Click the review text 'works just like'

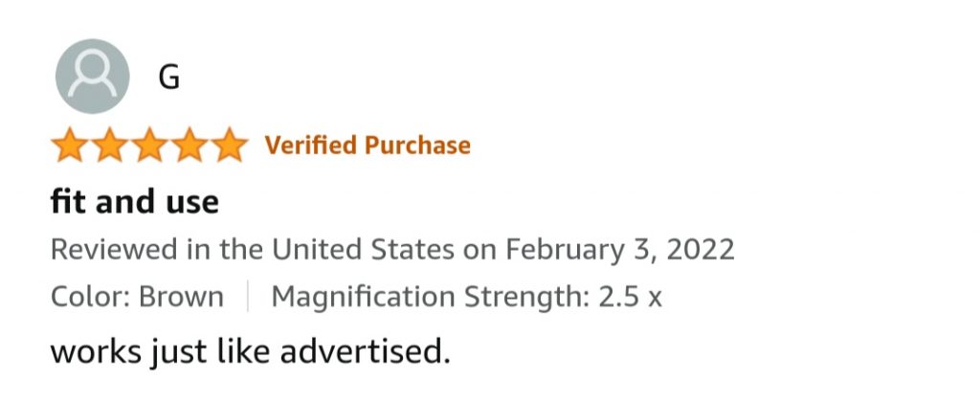(x=160, y=352)
